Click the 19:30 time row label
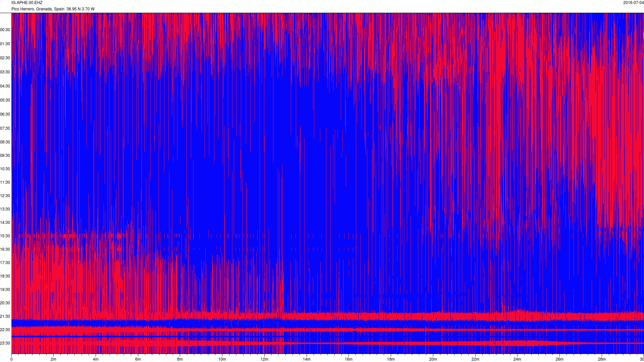 point(5,290)
